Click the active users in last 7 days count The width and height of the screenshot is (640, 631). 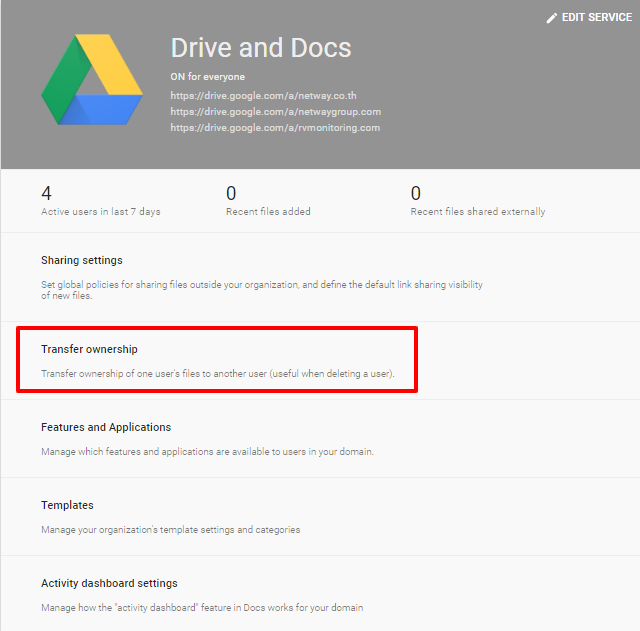pyautogui.click(x=46, y=193)
